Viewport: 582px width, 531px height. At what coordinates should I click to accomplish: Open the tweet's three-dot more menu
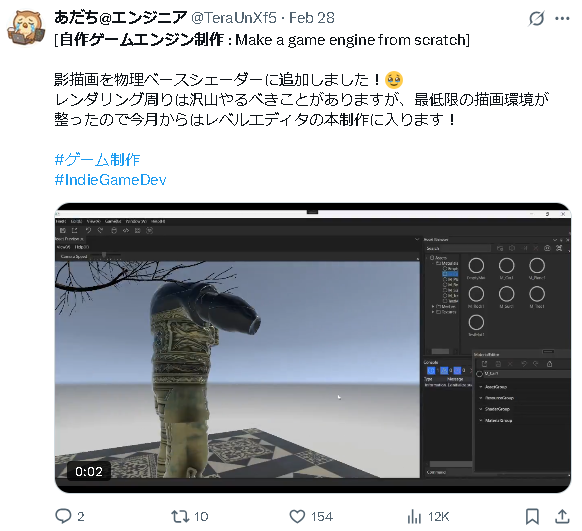click(562, 18)
